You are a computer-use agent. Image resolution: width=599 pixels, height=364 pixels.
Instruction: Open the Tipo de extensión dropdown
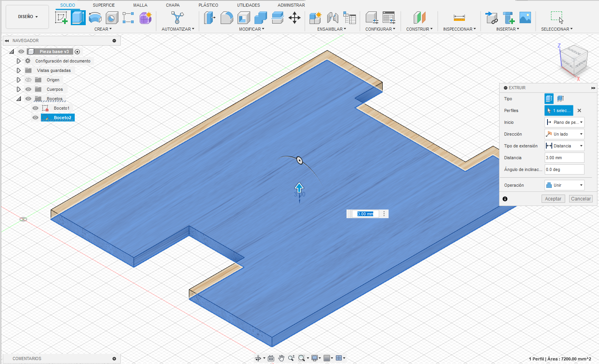pyautogui.click(x=564, y=146)
